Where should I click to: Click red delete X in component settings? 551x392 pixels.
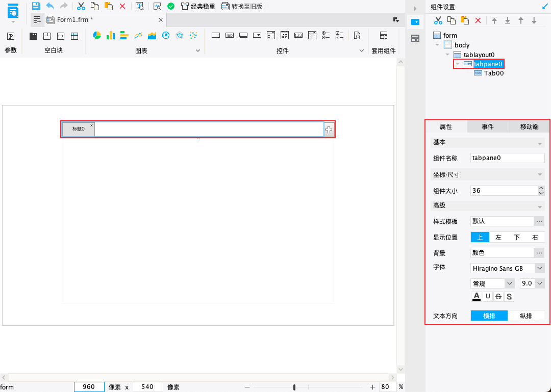pyautogui.click(x=478, y=20)
